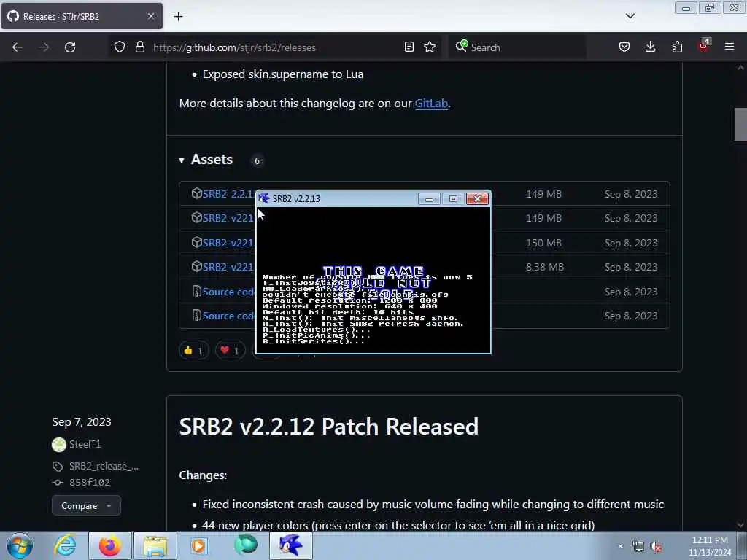Click the page vertical scrollbar thumb
747x560 pixels.
click(x=740, y=124)
